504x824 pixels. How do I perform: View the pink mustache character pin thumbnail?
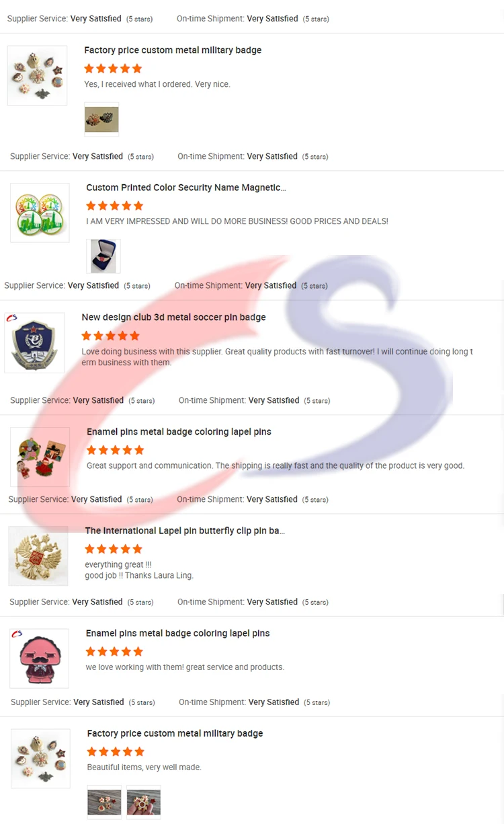click(39, 659)
